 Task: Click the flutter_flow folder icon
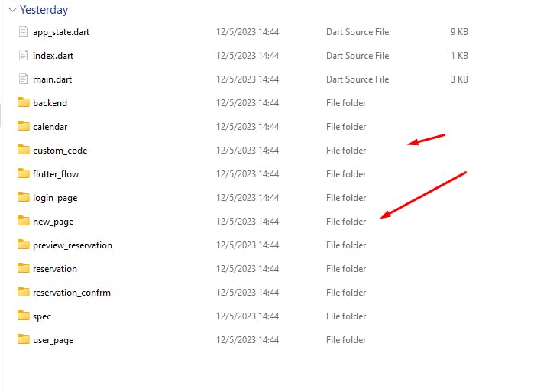[x=23, y=174]
